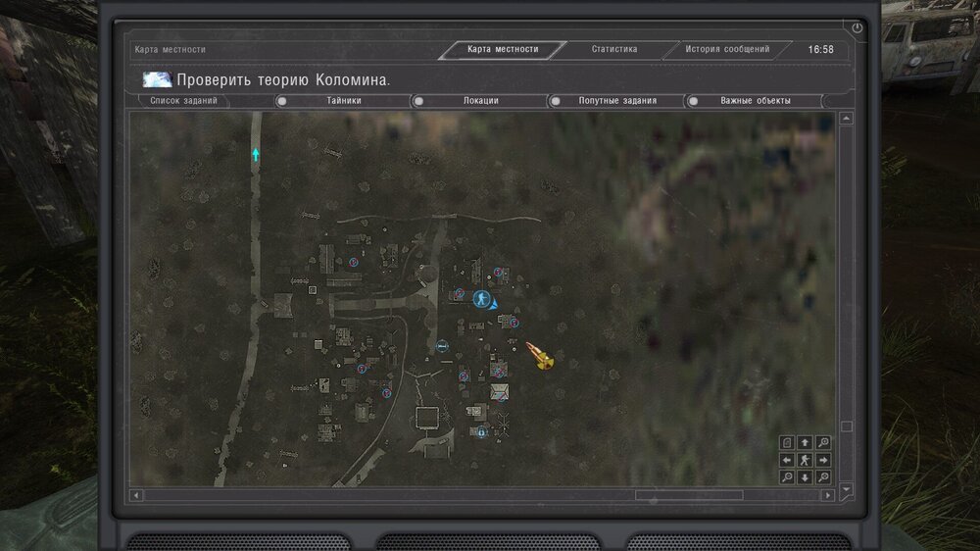The image size is (980, 551).
Task: Click the 16:58 clock readout
Action: coord(820,49)
